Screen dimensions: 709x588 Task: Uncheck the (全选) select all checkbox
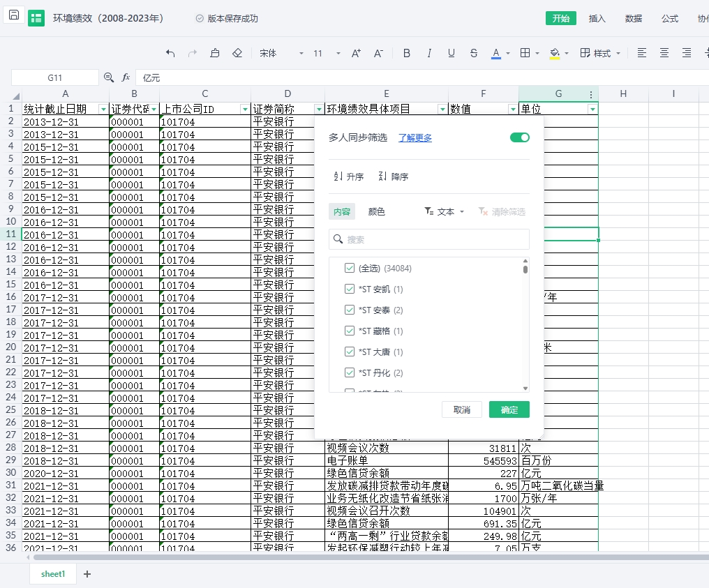click(x=350, y=268)
